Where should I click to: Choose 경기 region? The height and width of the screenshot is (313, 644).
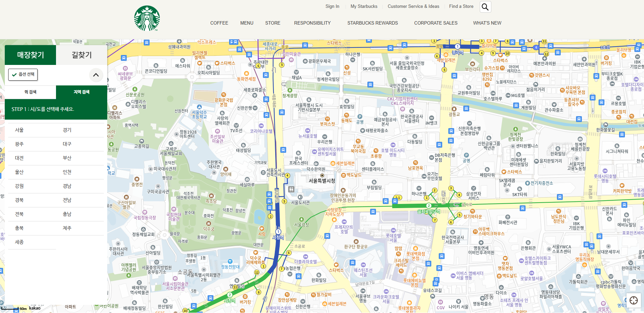(67, 130)
